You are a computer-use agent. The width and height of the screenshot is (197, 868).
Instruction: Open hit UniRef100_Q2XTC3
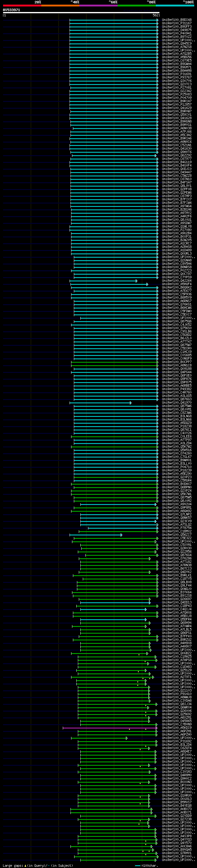click(x=177, y=84)
